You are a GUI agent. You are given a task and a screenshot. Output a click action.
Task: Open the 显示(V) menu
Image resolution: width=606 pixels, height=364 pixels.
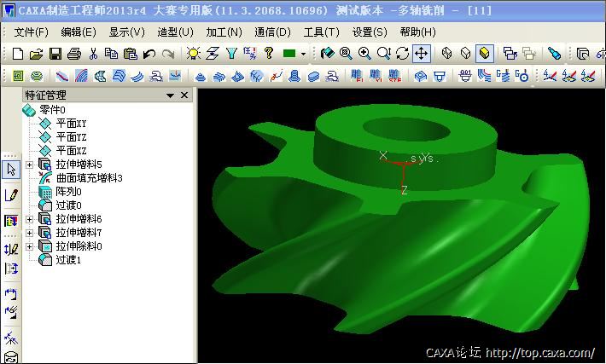(x=127, y=32)
